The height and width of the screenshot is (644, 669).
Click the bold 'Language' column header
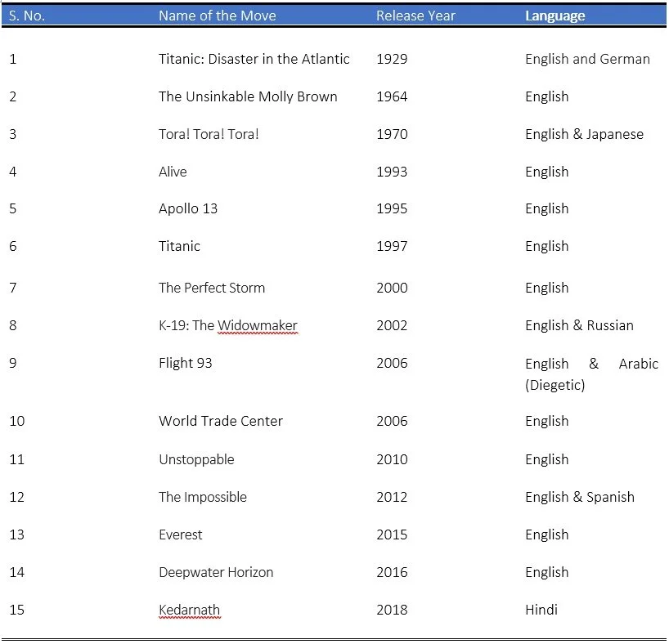coord(555,16)
